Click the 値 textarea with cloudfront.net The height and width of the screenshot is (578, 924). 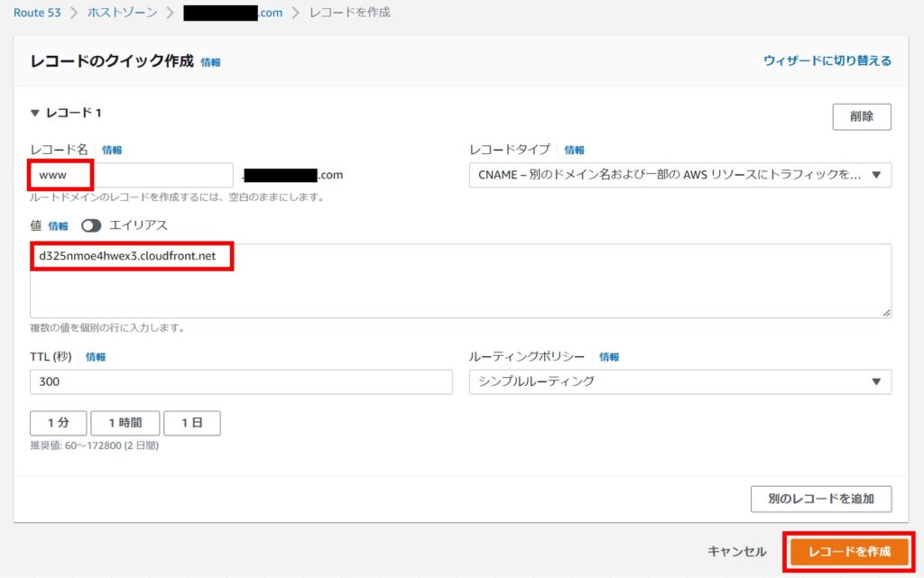[460, 280]
